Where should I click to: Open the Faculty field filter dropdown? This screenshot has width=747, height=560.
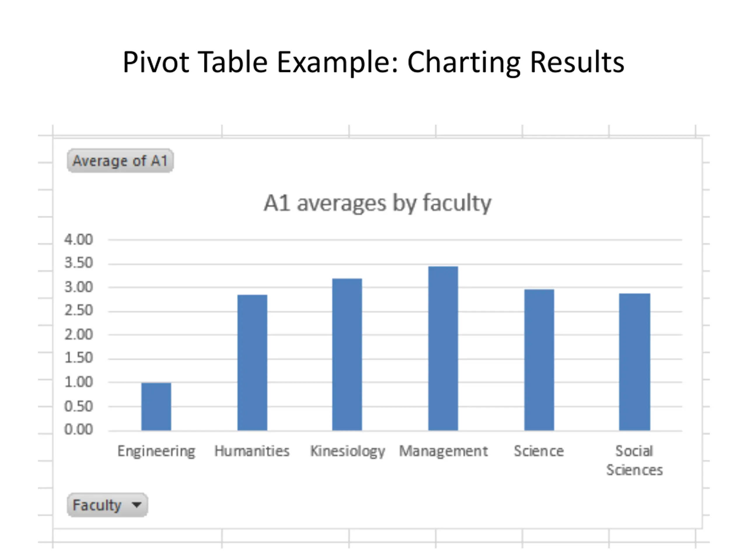pos(107,505)
